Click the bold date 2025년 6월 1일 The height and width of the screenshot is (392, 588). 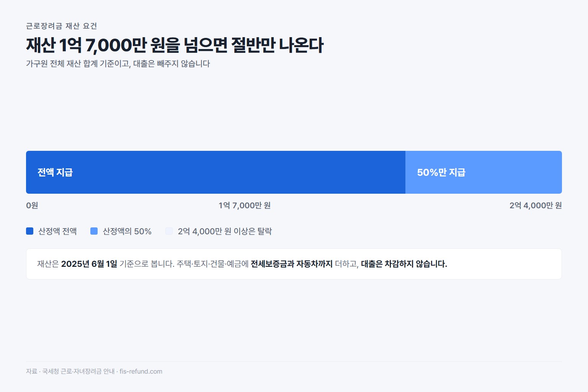click(89, 264)
